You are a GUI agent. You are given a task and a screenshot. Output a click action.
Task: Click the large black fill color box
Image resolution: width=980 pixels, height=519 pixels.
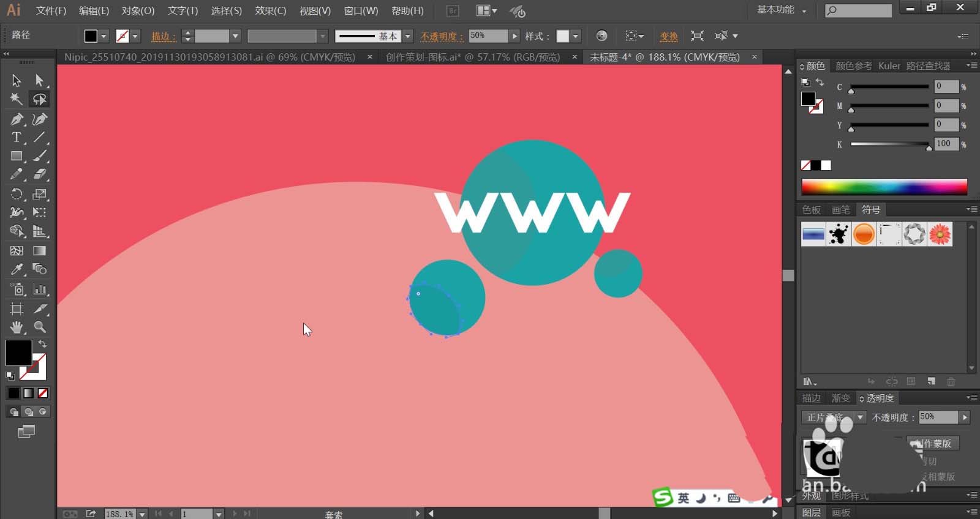click(18, 353)
